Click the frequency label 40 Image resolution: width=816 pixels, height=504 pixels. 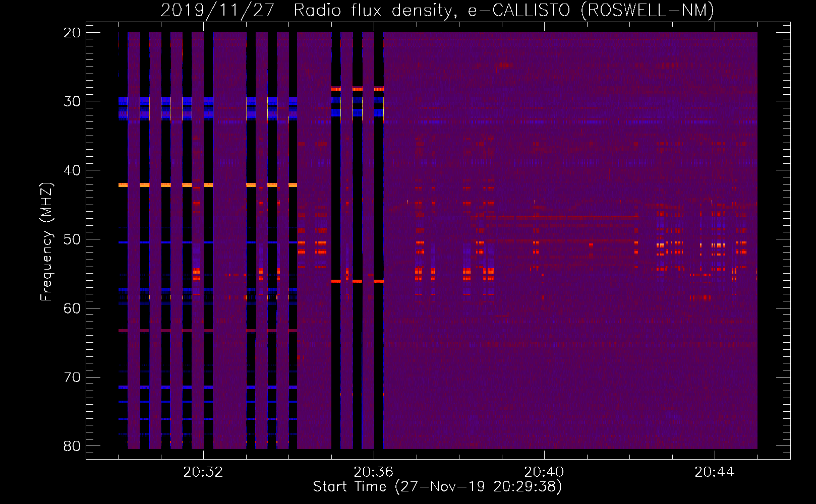[72, 170]
